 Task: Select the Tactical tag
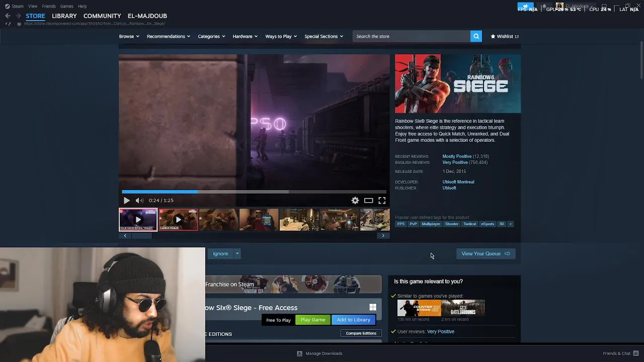coord(470,224)
